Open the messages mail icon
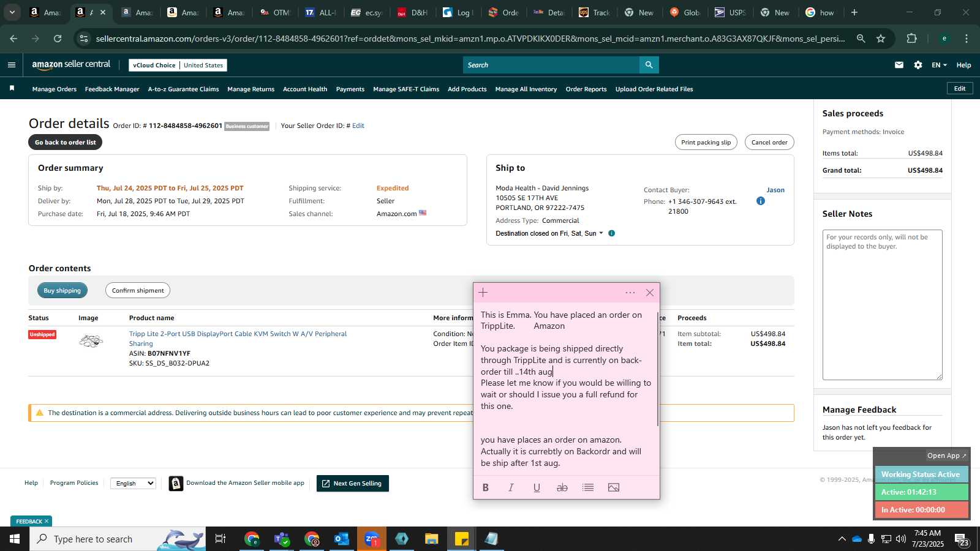980x551 pixels. pyautogui.click(x=899, y=65)
